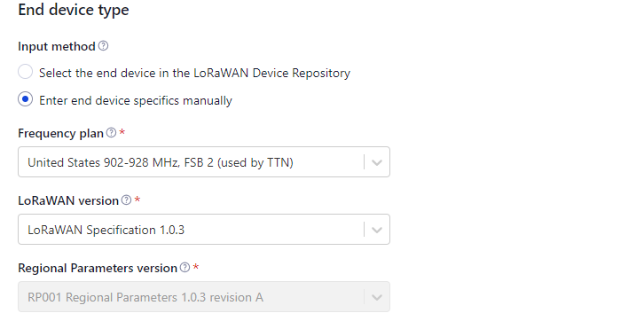The width and height of the screenshot is (644, 321).
Task: Click the 'Input method' label
Action: point(57,46)
